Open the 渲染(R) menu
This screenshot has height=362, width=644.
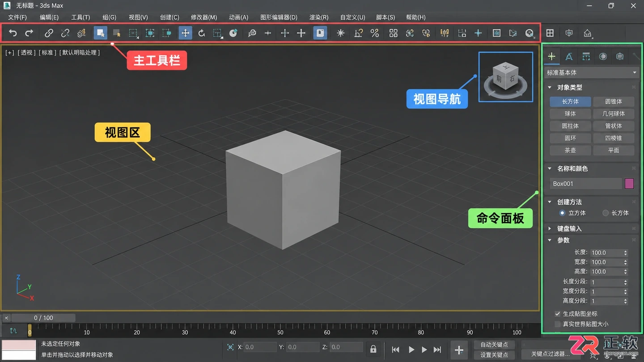(x=319, y=17)
